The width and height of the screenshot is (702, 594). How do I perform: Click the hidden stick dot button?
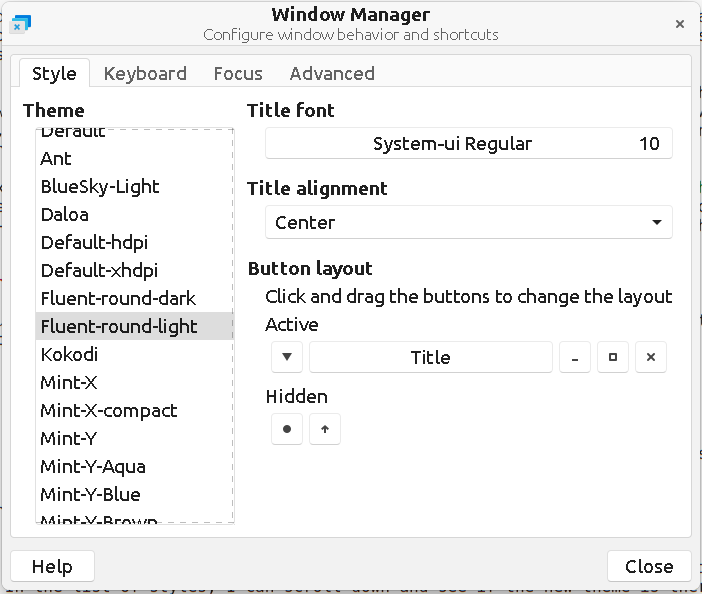(286, 429)
